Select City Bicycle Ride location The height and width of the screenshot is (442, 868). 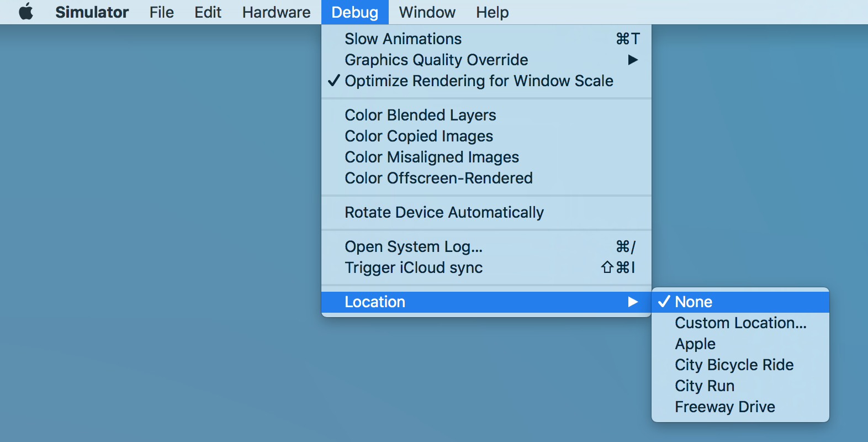(734, 365)
